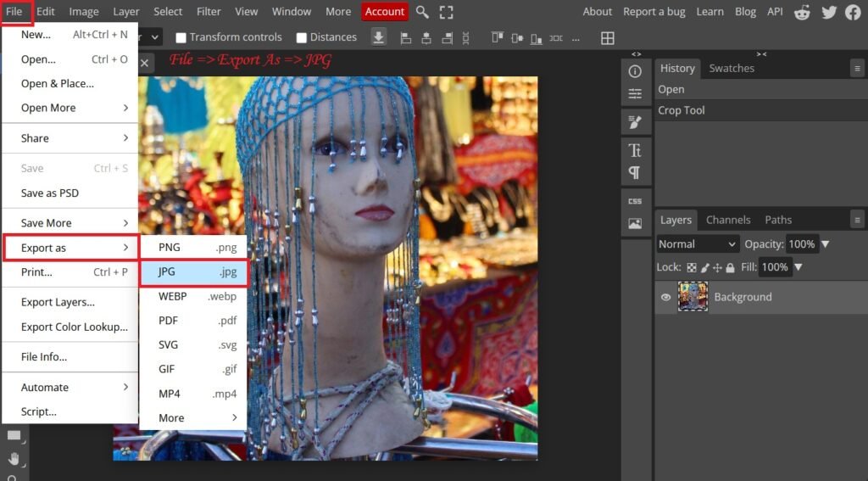Expand the More submenu under export formats
The height and width of the screenshot is (481, 868).
click(x=193, y=417)
